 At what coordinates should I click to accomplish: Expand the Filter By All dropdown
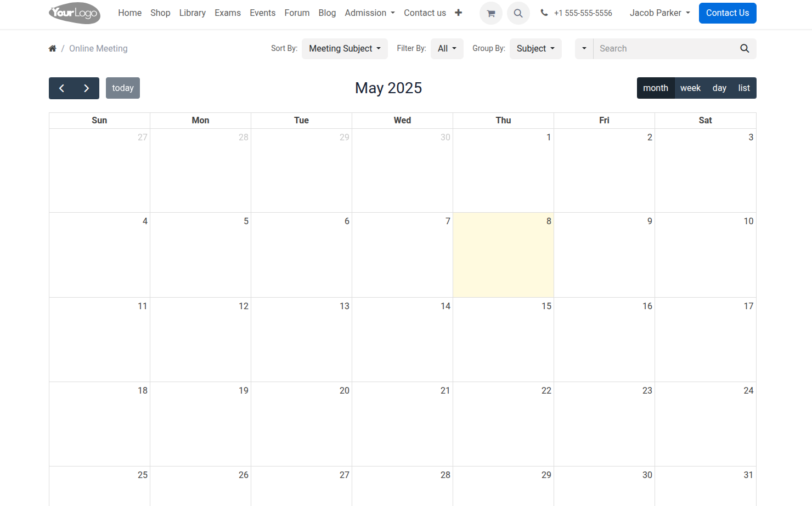pos(447,49)
